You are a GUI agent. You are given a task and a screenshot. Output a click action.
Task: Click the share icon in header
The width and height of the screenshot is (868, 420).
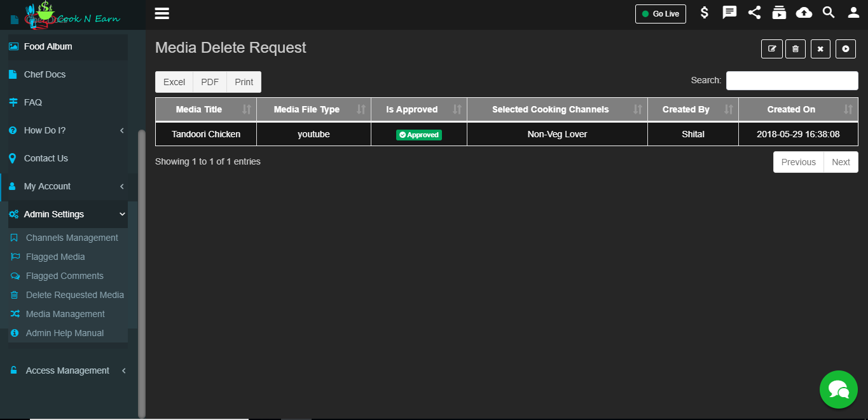pyautogui.click(x=754, y=13)
